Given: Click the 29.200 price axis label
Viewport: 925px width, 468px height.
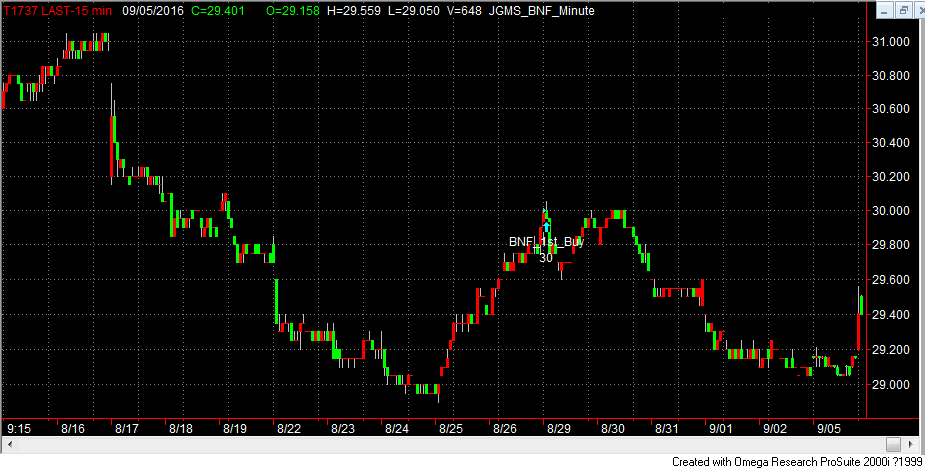Looking at the screenshot, I should coord(891,350).
